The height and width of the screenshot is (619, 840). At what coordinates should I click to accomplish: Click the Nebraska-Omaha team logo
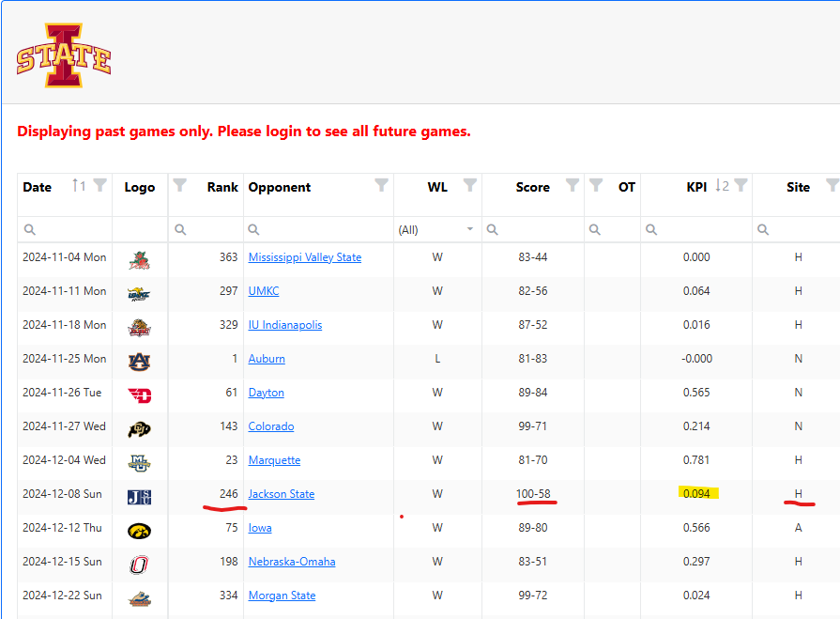pos(139,565)
